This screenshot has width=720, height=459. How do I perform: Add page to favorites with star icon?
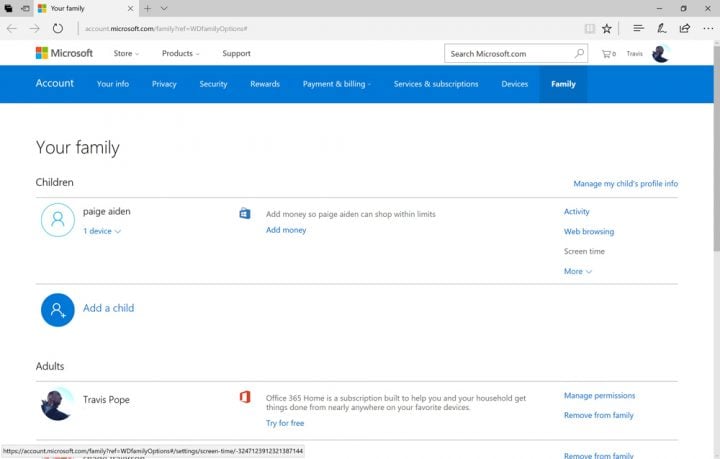tap(607, 28)
